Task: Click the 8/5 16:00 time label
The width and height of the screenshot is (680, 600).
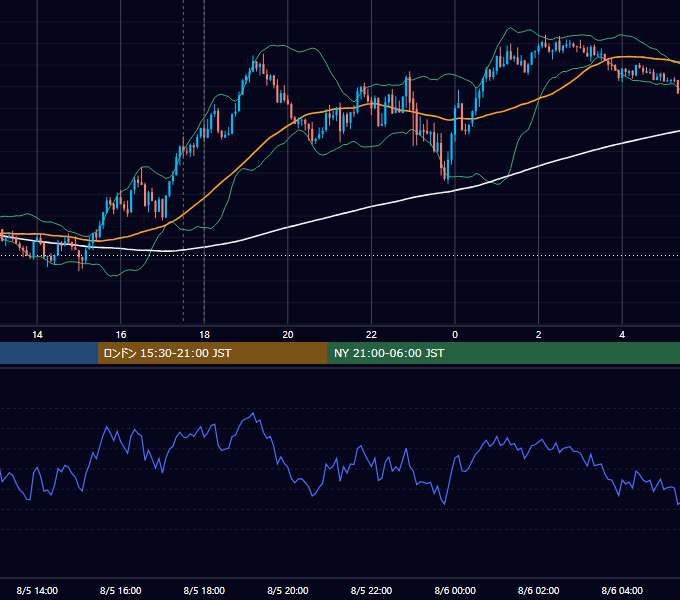Action: tap(121, 590)
